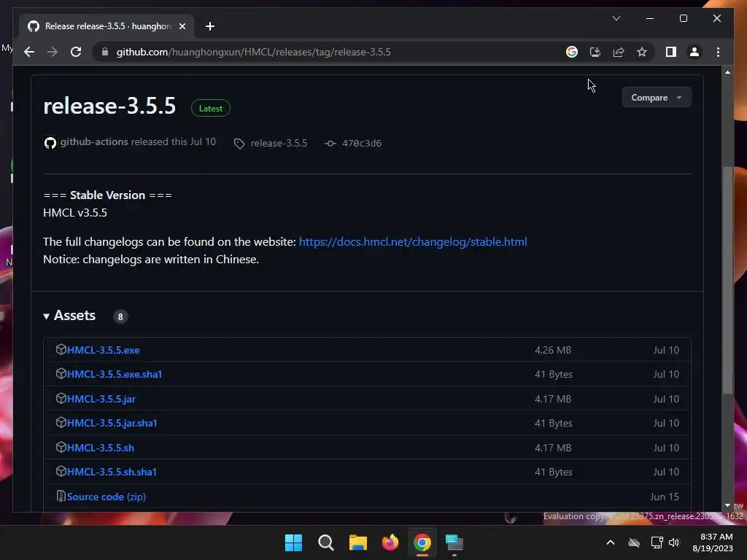Collapse the Assets section
This screenshot has width=747, height=560.
click(x=69, y=316)
